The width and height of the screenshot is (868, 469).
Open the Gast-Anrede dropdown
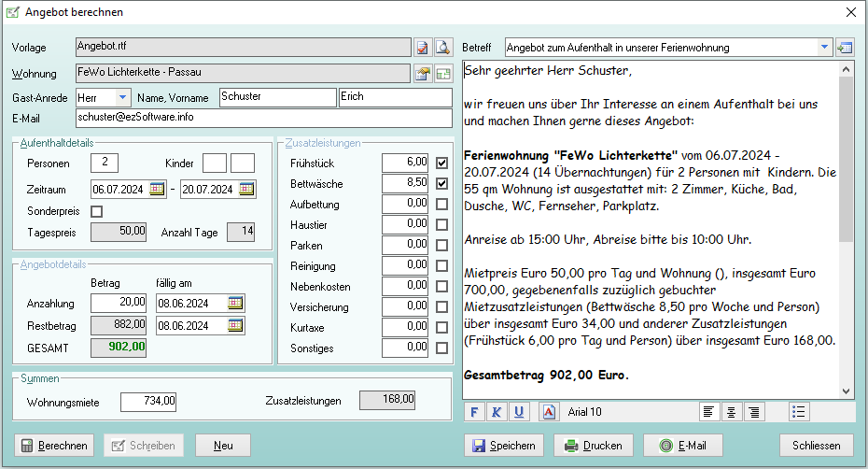[x=123, y=97]
